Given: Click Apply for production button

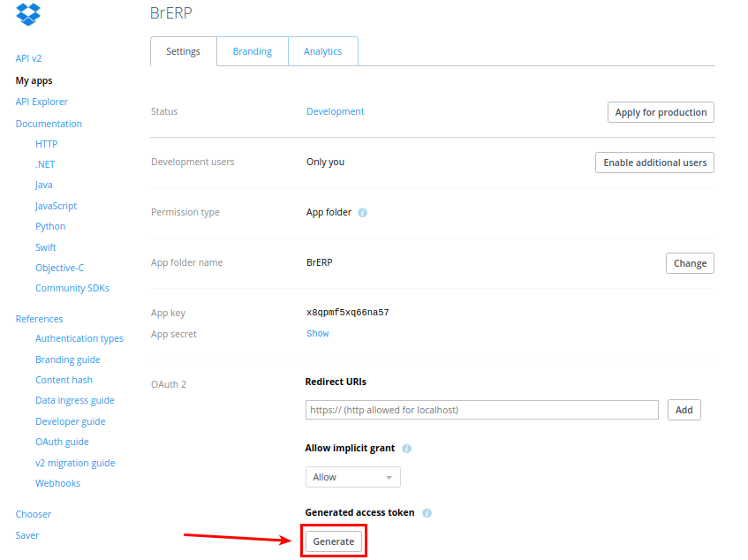Looking at the screenshot, I should (661, 112).
